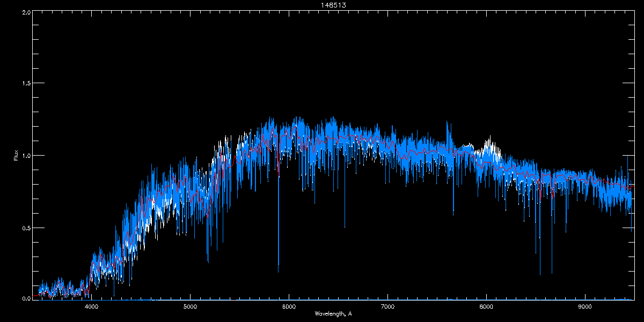
Task: Click the 1.5 y-axis tick label
Action: tap(25, 84)
